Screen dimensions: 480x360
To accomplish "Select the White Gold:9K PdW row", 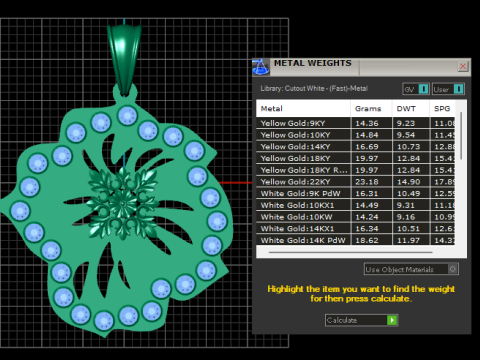I will tap(356, 193).
